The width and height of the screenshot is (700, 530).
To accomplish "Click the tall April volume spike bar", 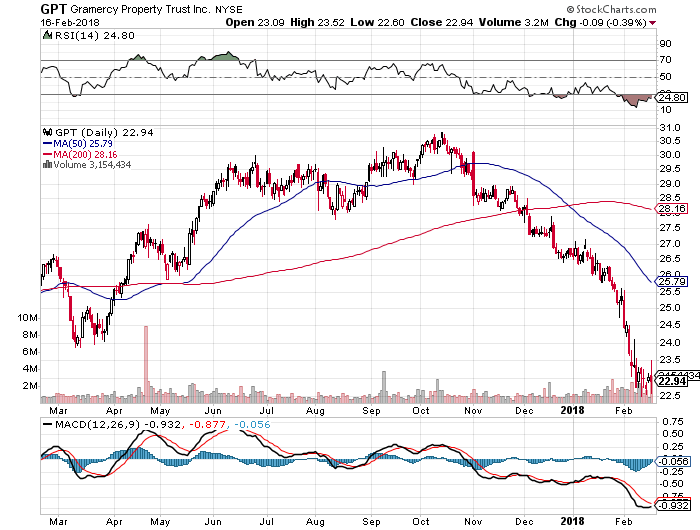I will click(146, 364).
